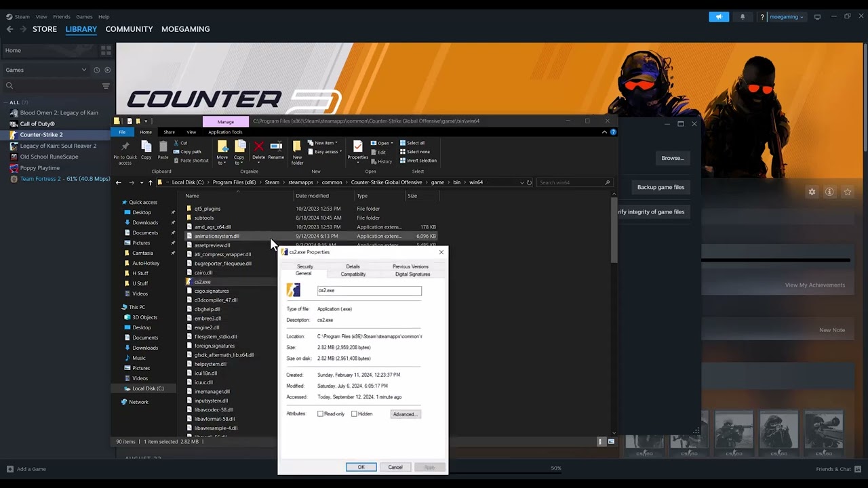
Task: Open Counter-Strike 2 settings gear in Steam
Action: click(812, 192)
